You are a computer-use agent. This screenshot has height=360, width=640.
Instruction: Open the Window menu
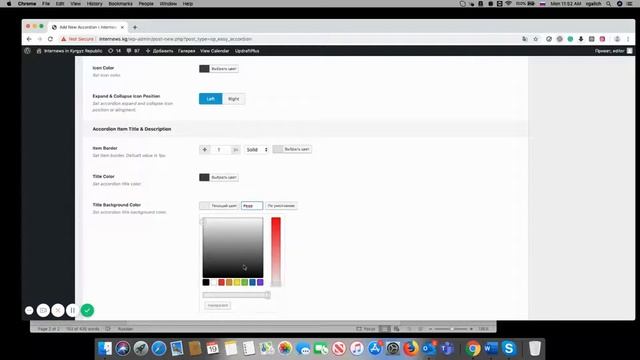pos(168,4)
